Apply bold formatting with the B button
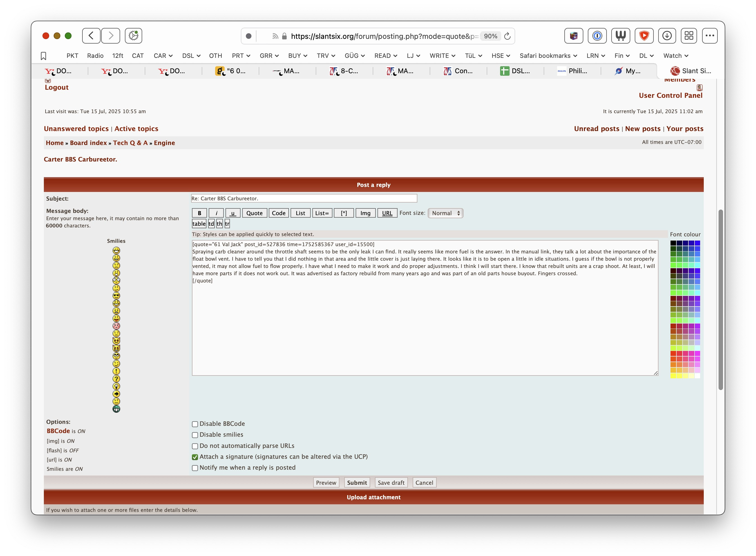 point(199,213)
